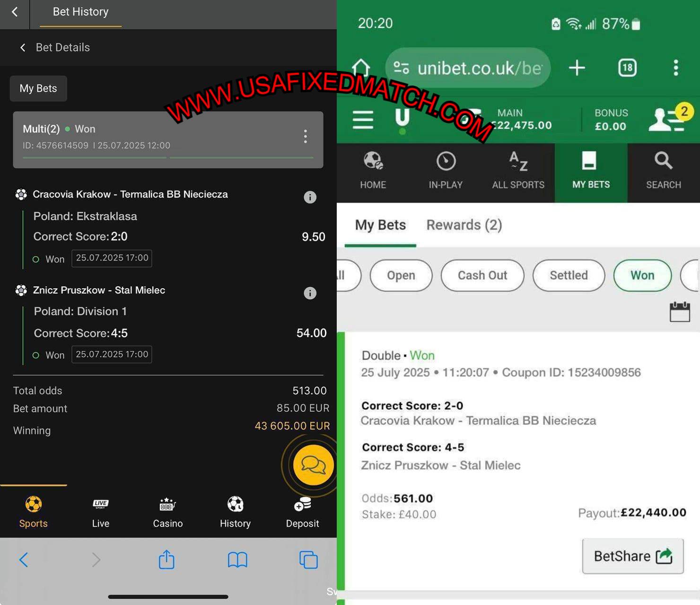Image resolution: width=700 pixels, height=605 pixels.
Task: Tap the Odds 561.00 text
Action: pos(397,499)
